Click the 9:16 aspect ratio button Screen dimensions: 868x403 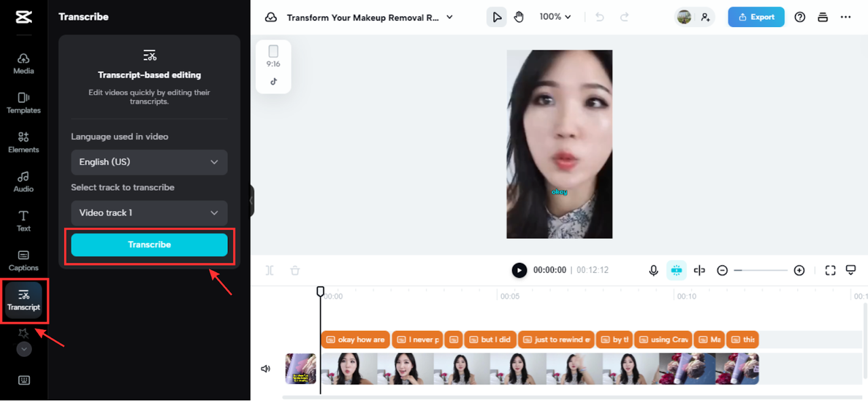tap(273, 56)
